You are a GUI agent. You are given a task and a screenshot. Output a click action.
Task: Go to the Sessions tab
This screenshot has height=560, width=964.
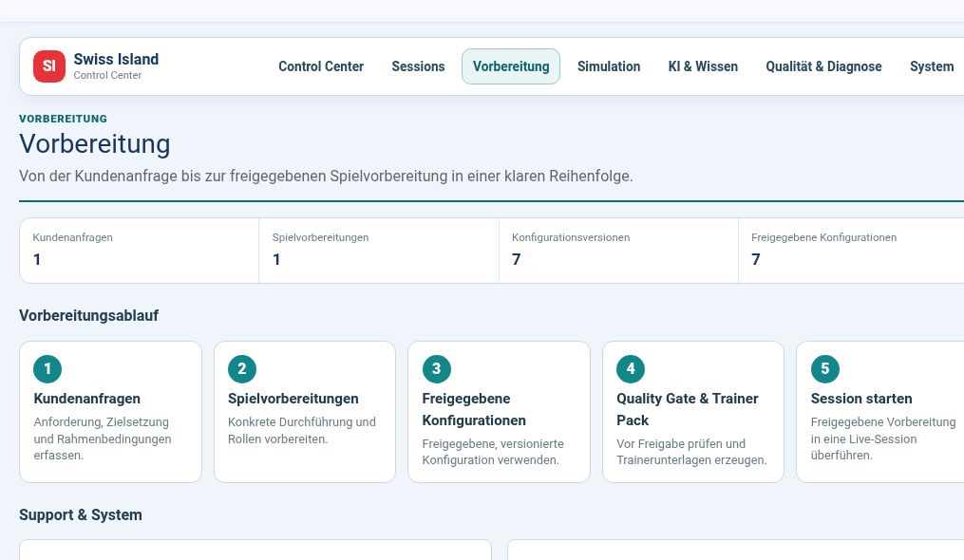(x=418, y=66)
